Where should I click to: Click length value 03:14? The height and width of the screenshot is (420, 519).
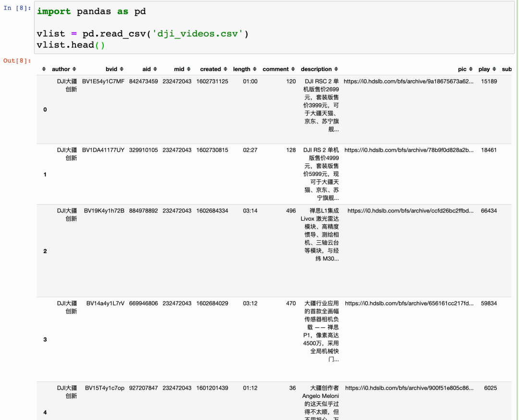click(x=250, y=211)
